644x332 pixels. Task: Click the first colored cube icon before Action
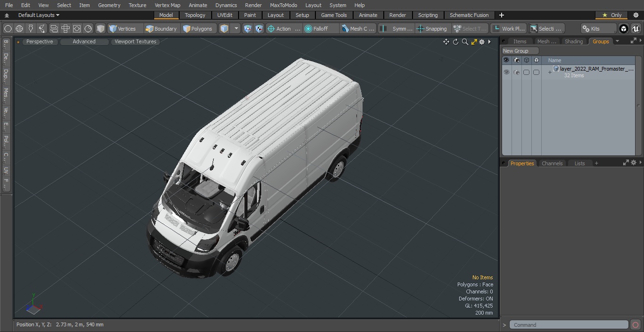point(248,29)
